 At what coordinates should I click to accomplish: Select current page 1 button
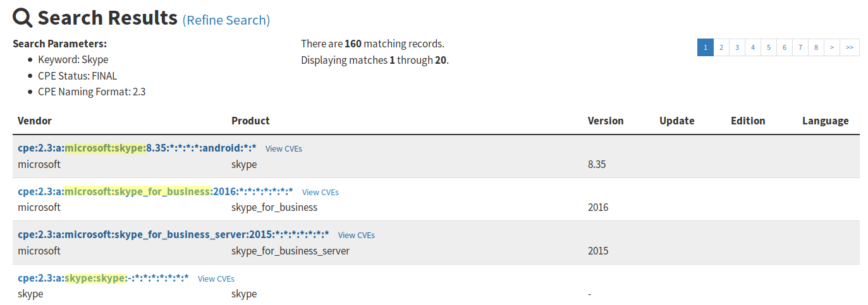click(706, 47)
